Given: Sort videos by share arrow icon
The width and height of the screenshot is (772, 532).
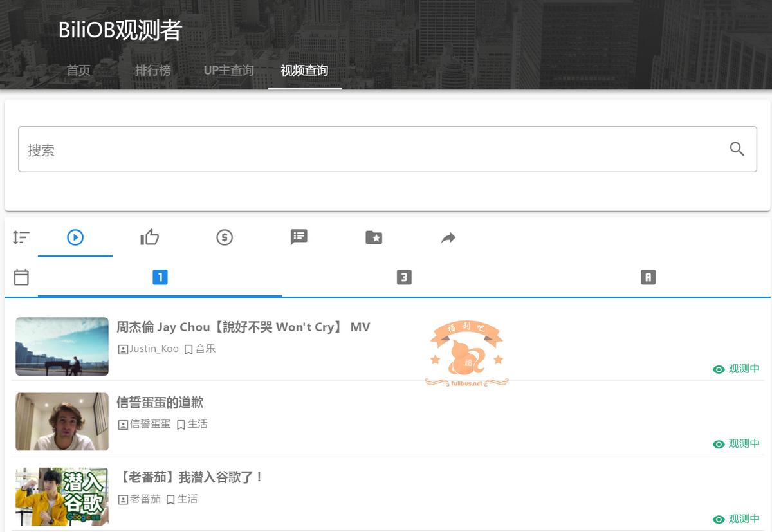Looking at the screenshot, I should click(x=448, y=238).
